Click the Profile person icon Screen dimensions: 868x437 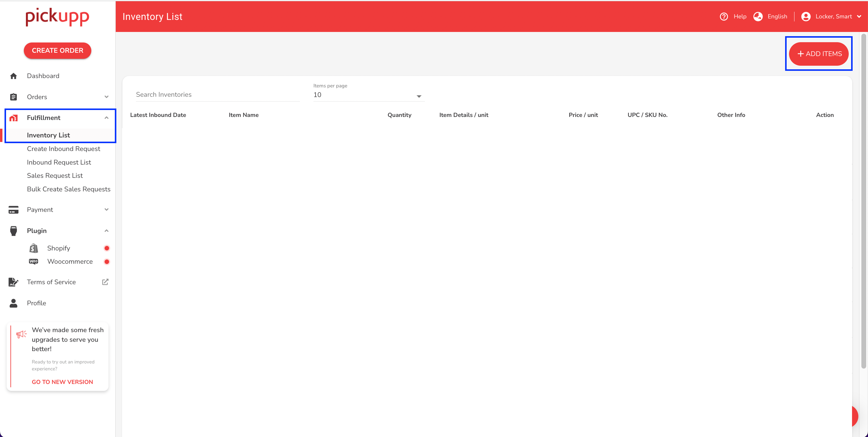(x=14, y=303)
